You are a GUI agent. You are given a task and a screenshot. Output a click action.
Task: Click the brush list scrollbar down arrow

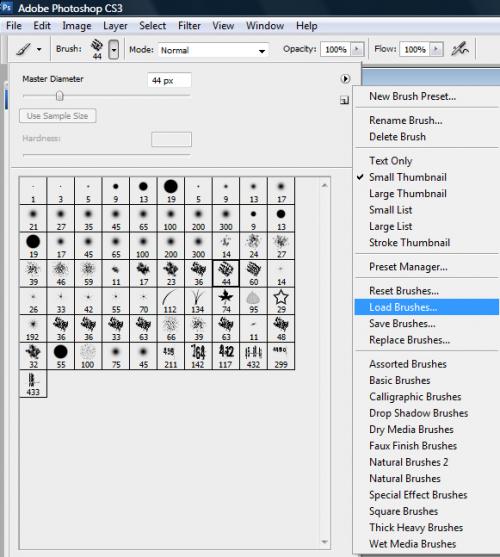(x=324, y=542)
